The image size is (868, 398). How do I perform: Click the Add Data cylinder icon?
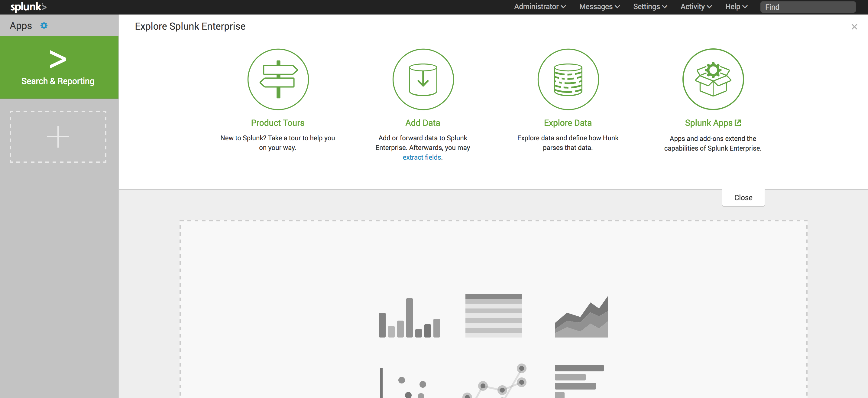tap(423, 79)
